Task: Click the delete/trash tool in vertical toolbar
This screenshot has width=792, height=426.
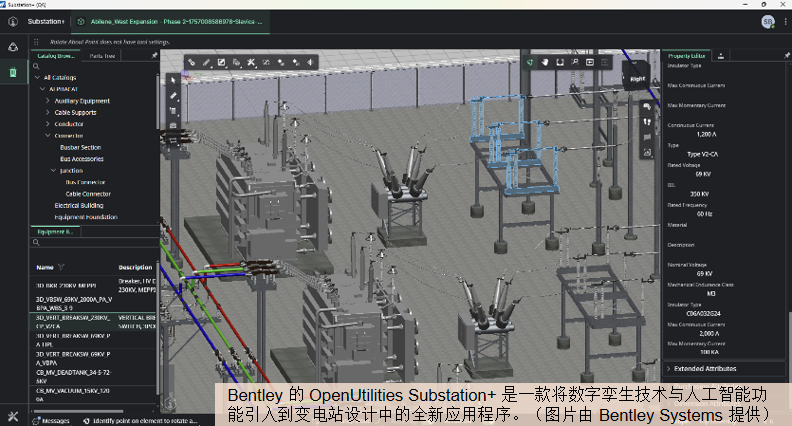Action: coord(173,110)
